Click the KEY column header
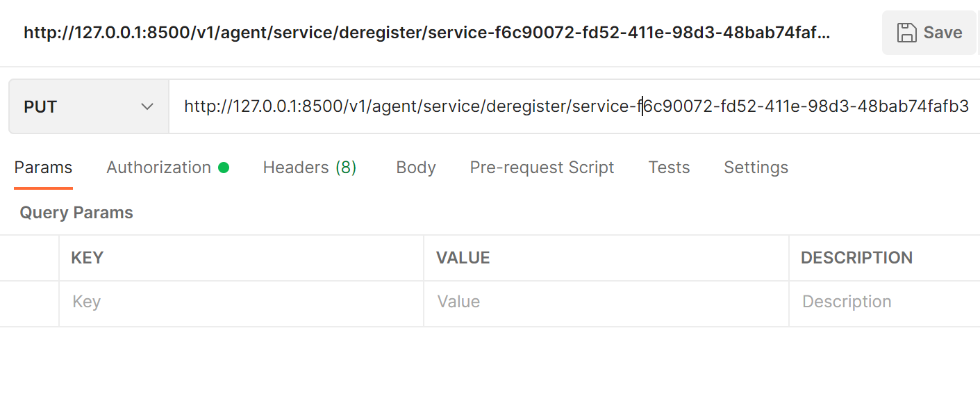This screenshot has height=415, width=980. click(88, 258)
